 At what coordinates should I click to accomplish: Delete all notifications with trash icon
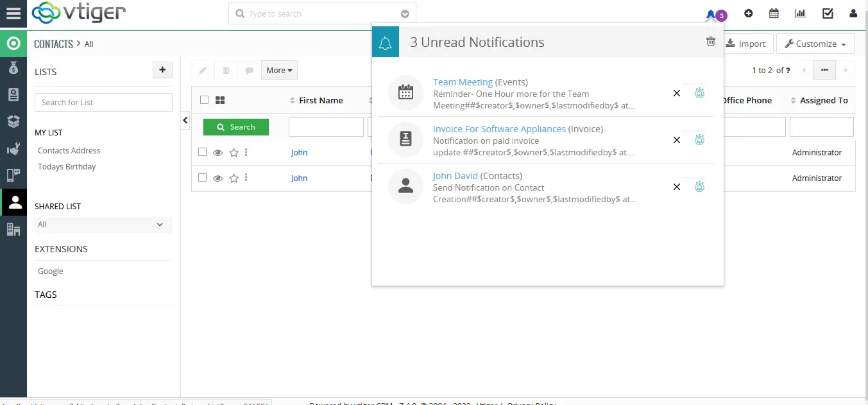[710, 42]
